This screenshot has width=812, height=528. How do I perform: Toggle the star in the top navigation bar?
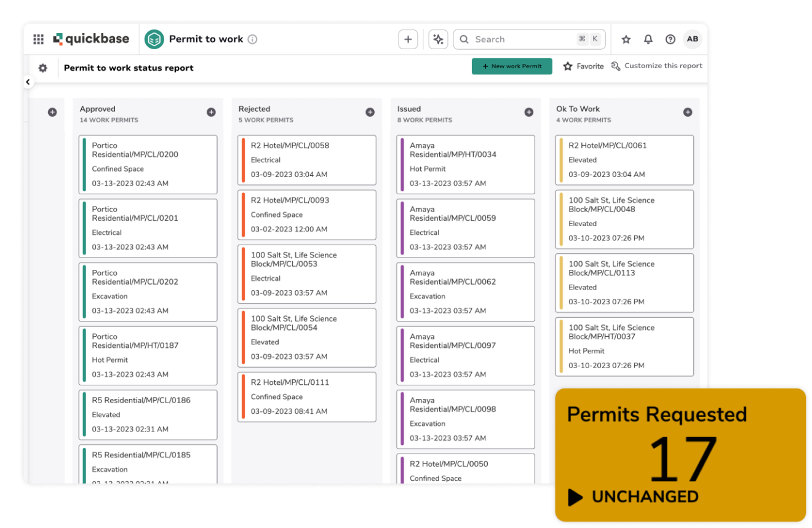(x=626, y=39)
